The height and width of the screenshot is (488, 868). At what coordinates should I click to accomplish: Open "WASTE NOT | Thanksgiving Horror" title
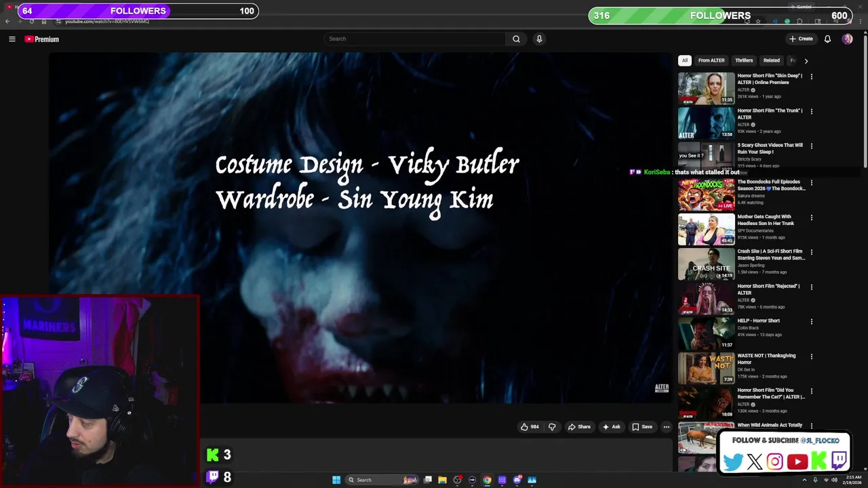tap(766, 359)
